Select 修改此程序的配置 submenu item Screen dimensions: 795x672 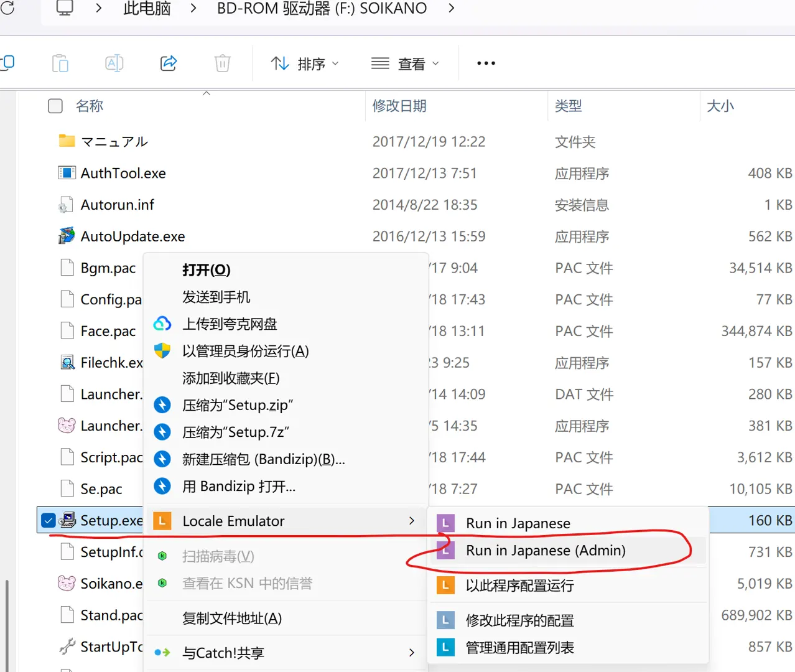567,620
